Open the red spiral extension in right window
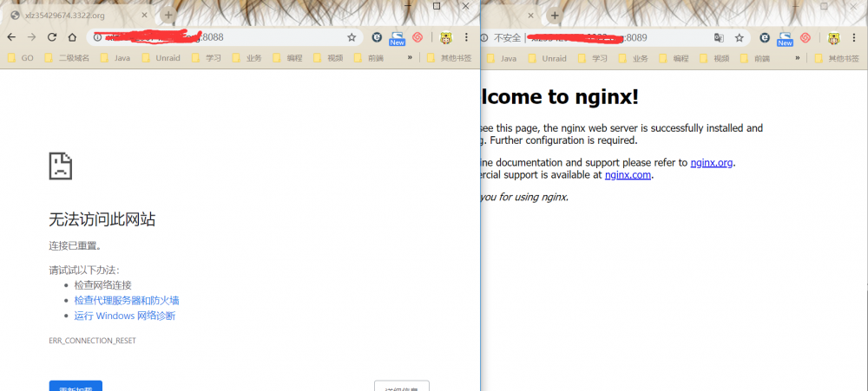868x391 pixels. tap(805, 37)
